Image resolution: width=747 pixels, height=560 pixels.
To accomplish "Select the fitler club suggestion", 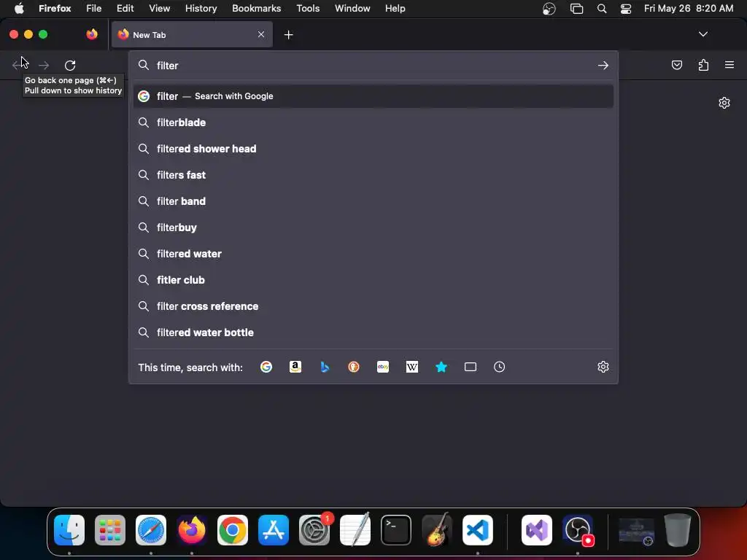I will 373,280.
